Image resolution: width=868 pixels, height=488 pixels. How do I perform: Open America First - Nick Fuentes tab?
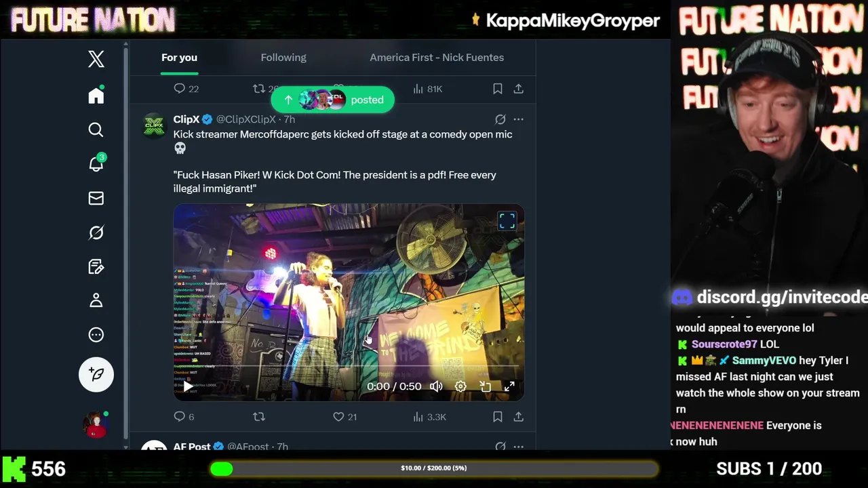(437, 58)
